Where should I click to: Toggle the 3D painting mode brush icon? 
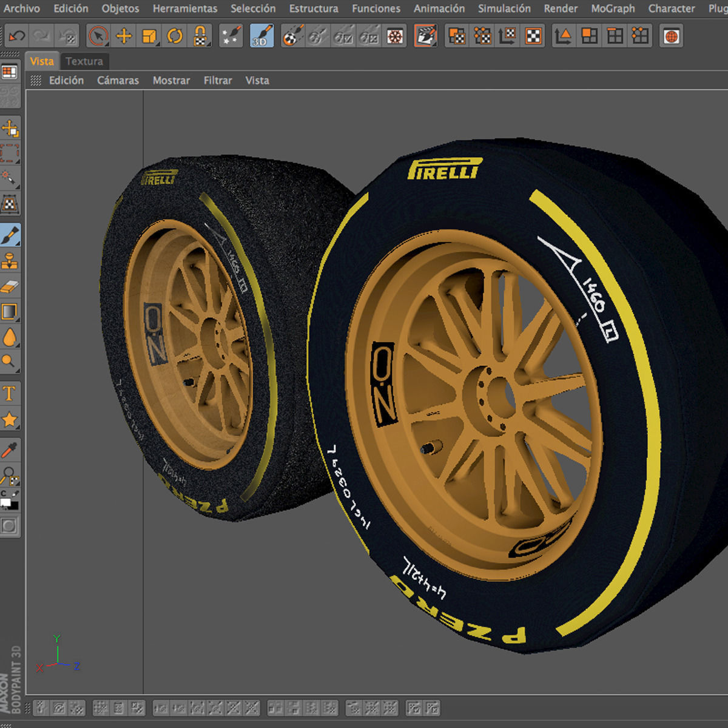tap(261, 36)
